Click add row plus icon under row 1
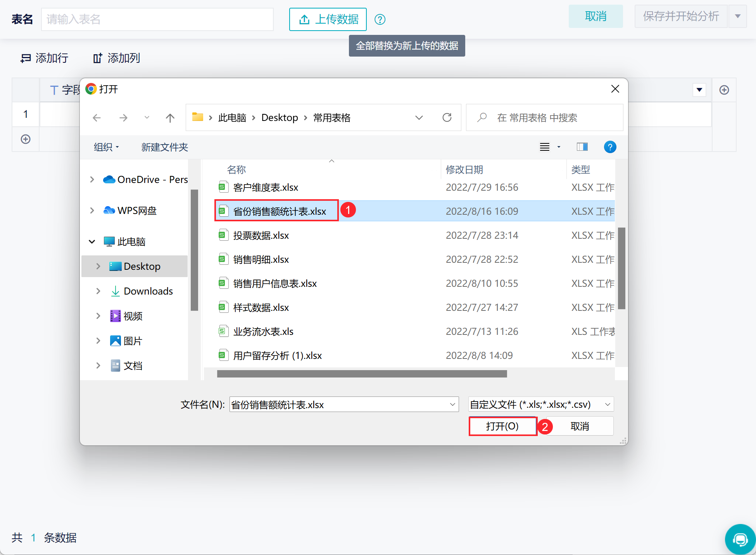756x555 pixels. [26, 139]
